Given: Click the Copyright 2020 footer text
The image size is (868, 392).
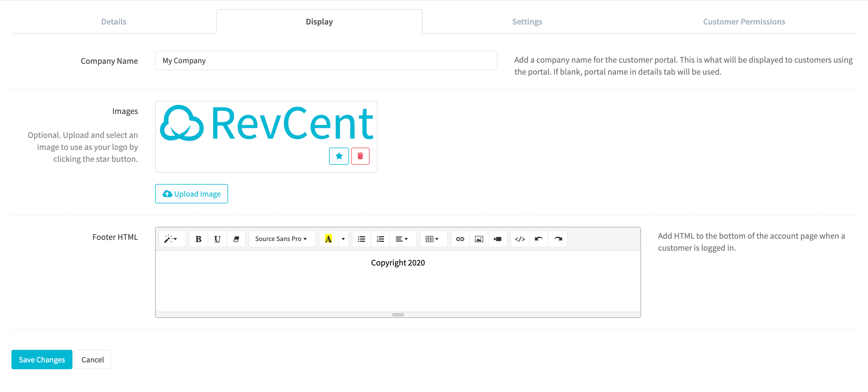Looking at the screenshot, I should click(398, 263).
